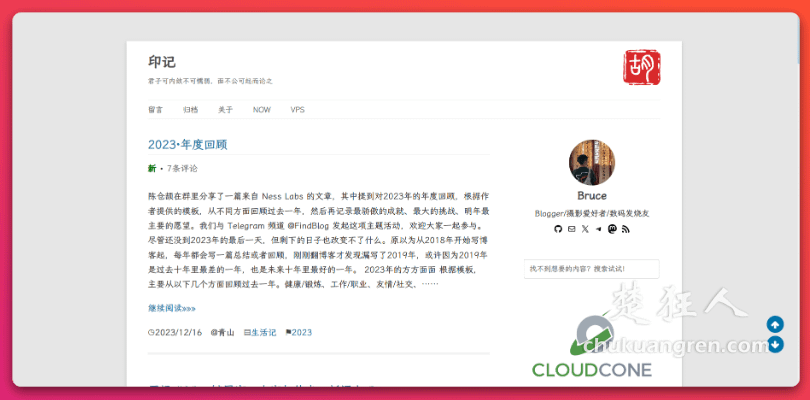Viewport: 810px width, 400px height.
Task: Click the green 新 badge
Action: 152,168
